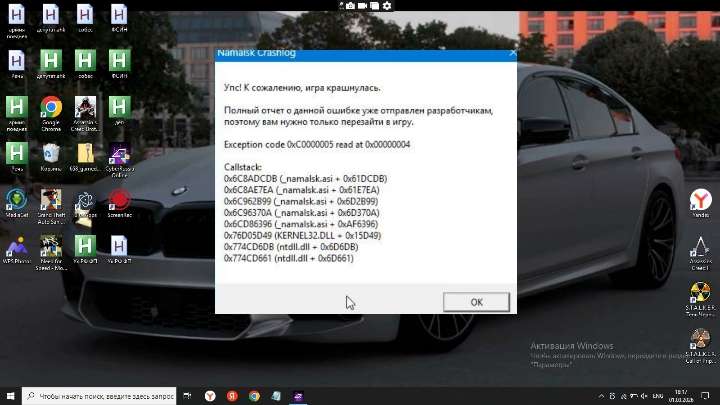Open the Recycle Bin on the desktop
Image resolution: width=720 pixels, height=405 pixels.
51,154
